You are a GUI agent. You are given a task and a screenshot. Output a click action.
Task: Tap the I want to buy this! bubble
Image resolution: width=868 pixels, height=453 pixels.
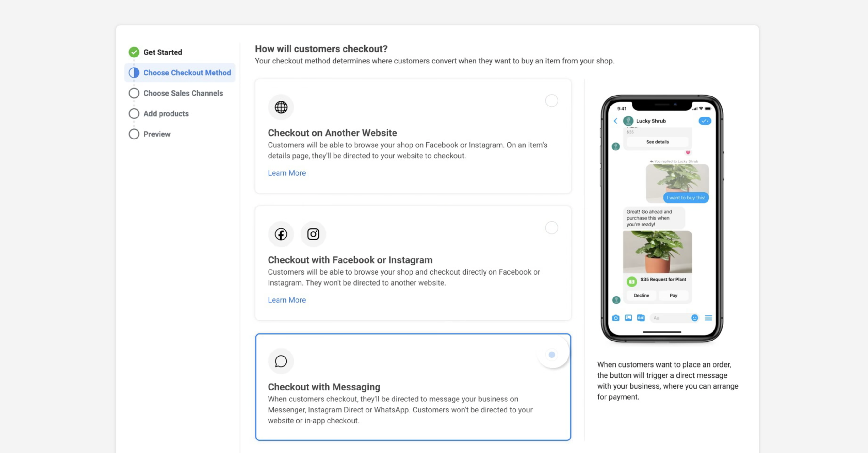686,198
